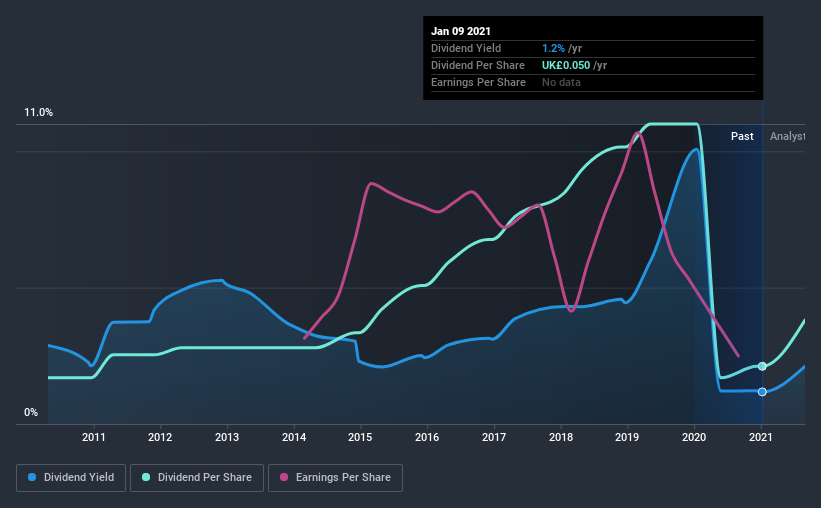Select the teal data point marker at 2021

[762, 366]
